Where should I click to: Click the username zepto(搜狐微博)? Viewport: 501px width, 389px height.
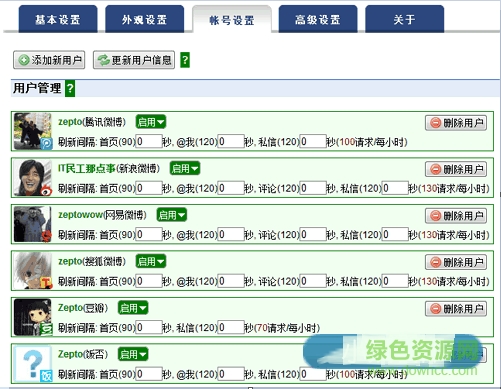point(92,261)
